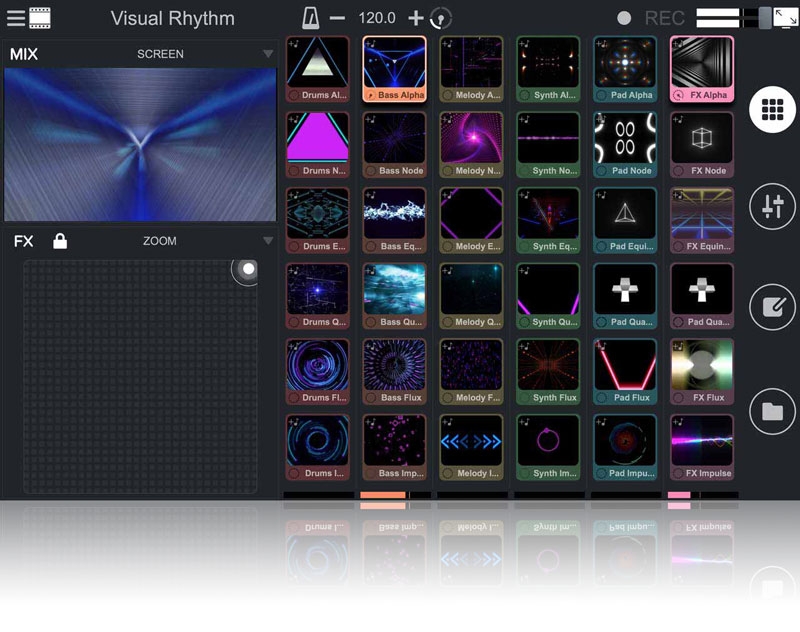Open the folder browser
The image size is (800, 632).
[772, 411]
